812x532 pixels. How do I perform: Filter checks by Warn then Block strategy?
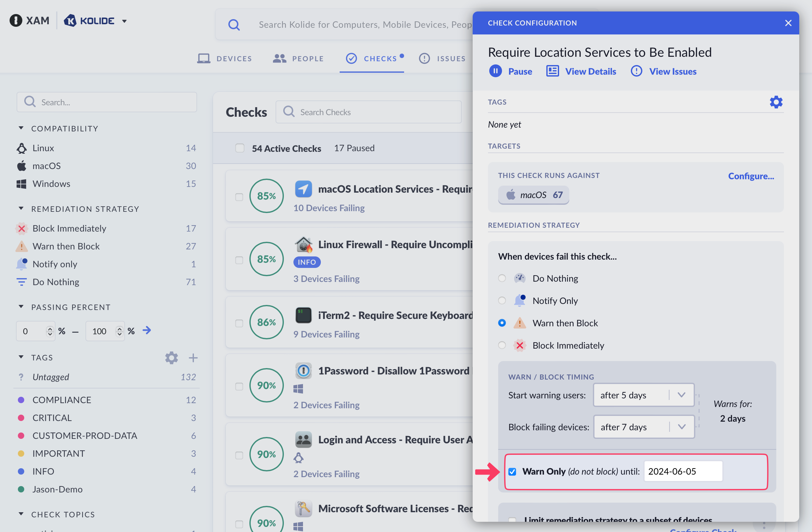[x=66, y=246]
